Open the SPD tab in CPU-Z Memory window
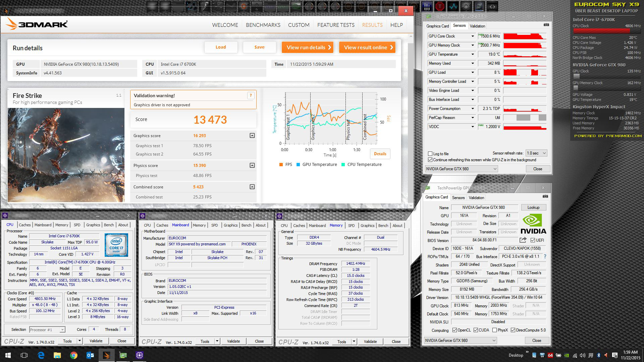The image size is (644, 362). click(x=351, y=226)
